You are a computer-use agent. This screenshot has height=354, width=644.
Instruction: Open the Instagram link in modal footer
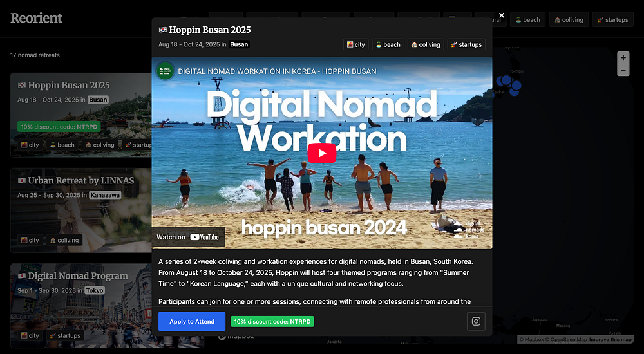[476, 321]
